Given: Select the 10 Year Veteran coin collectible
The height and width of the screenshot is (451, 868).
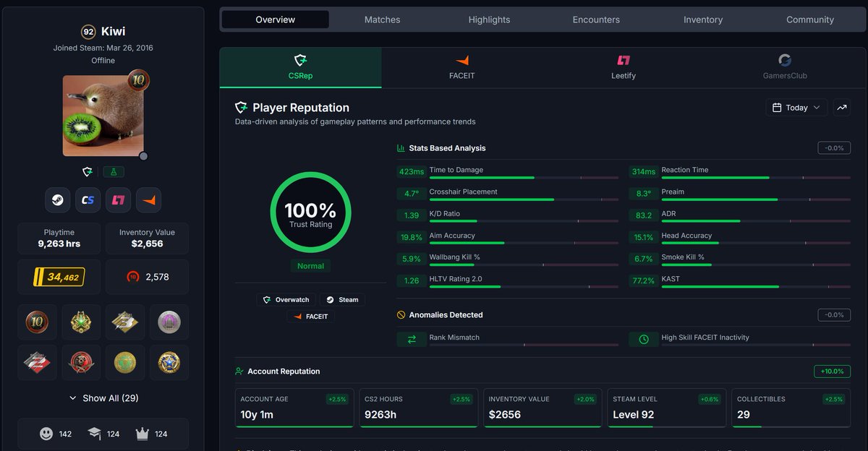Looking at the screenshot, I should (38, 322).
